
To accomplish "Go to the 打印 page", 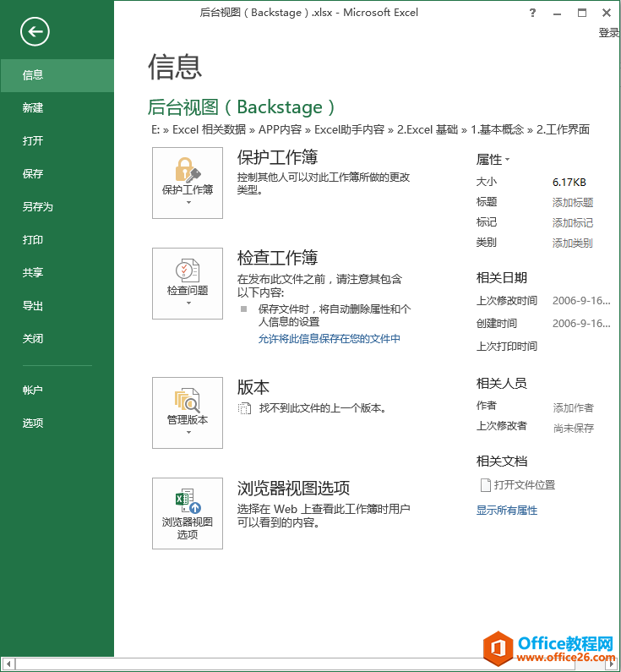I will pos(33,240).
